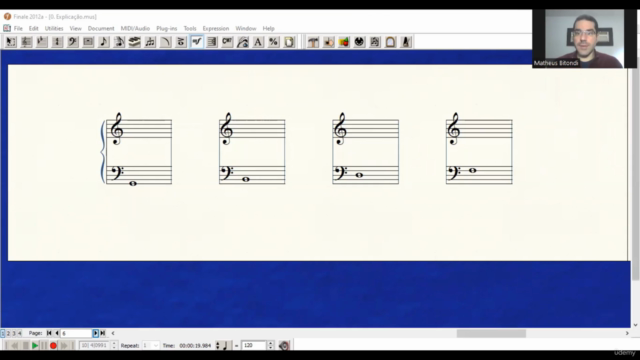This screenshot has width=640, height=360.
Task: Select the Smart Shape slur tool
Action: [166, 42]
